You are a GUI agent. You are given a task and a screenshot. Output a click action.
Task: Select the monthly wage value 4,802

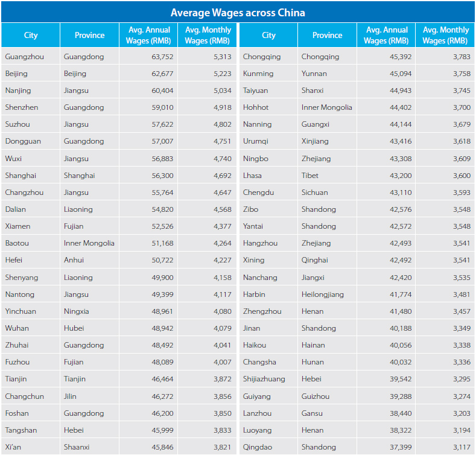(x=222, y=124)
